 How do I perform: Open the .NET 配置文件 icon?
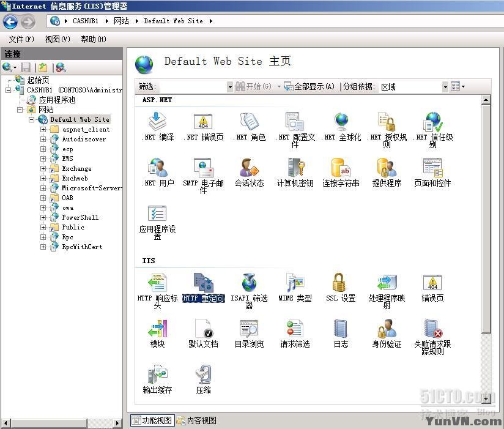[295, 130]
